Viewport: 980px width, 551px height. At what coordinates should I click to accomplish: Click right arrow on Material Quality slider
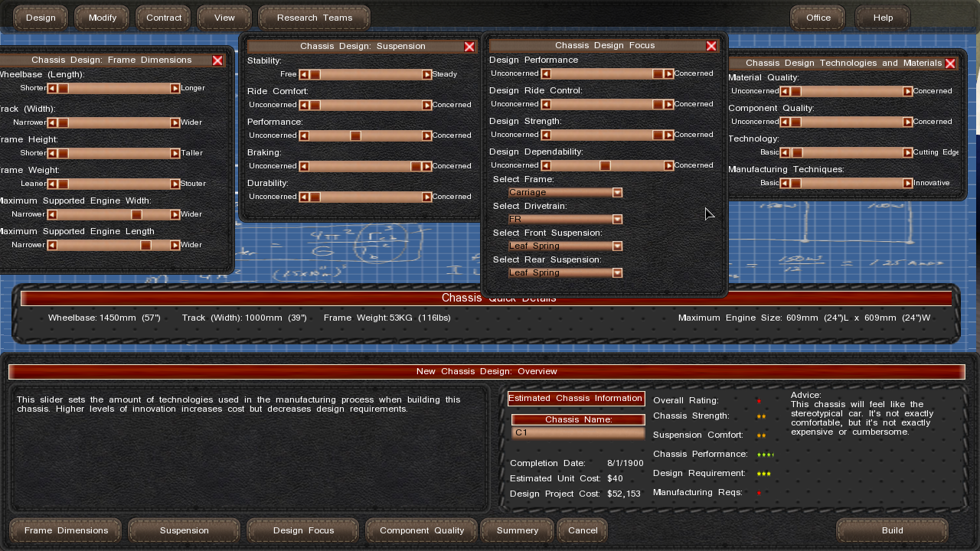coord(907,91)
